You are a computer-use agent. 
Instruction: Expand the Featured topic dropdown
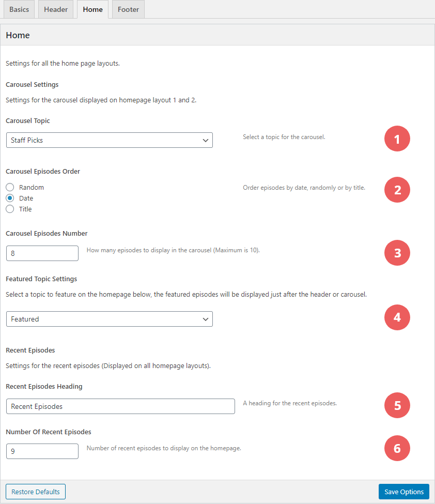tap(109, 319)
